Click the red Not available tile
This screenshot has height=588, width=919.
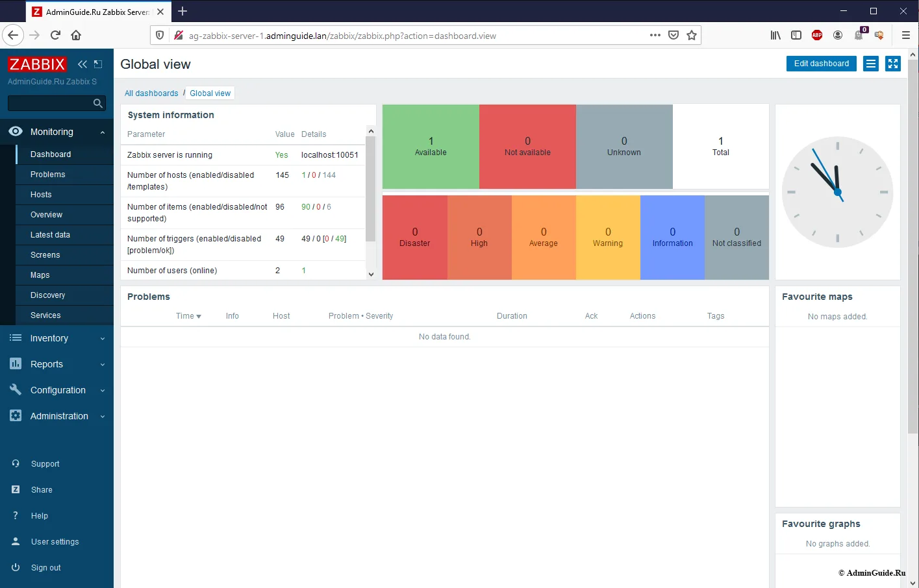[527, 147]
